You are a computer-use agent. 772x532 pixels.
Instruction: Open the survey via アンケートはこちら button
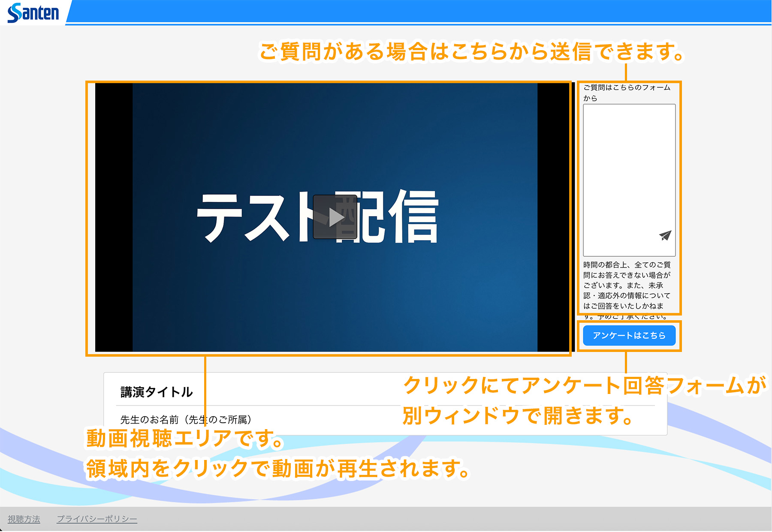pos(629,335)
